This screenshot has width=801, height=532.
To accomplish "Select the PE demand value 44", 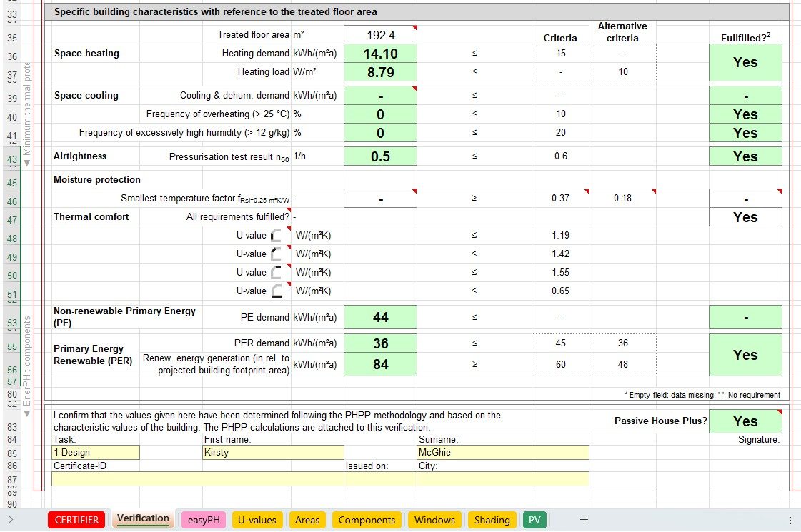I will tap(381, 317).
